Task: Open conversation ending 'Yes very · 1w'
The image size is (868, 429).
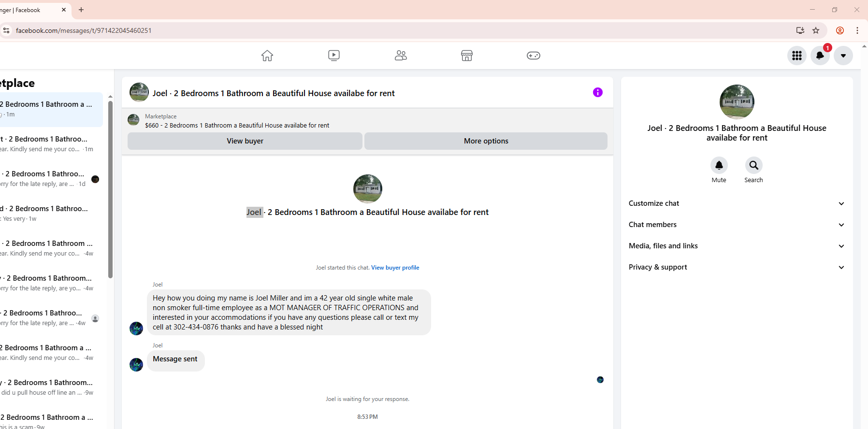Action: pos(51,214)
